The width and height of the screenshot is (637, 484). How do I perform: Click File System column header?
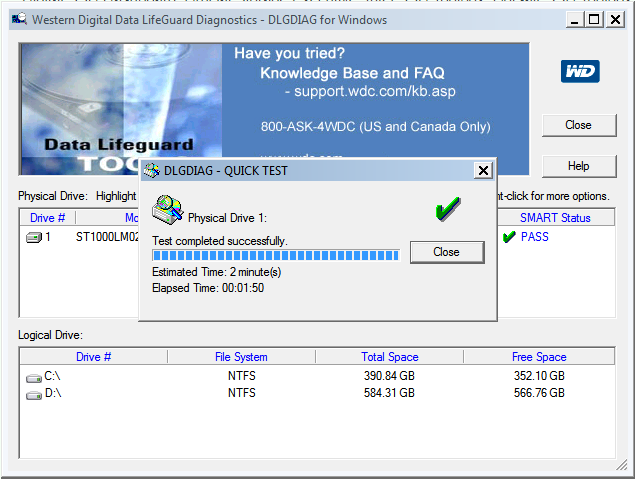241,357
